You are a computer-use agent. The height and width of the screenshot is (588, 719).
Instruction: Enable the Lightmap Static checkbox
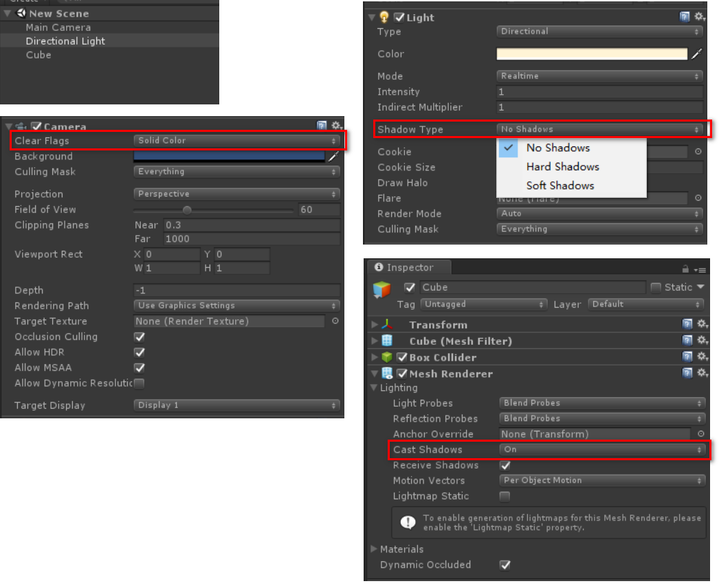505,496
